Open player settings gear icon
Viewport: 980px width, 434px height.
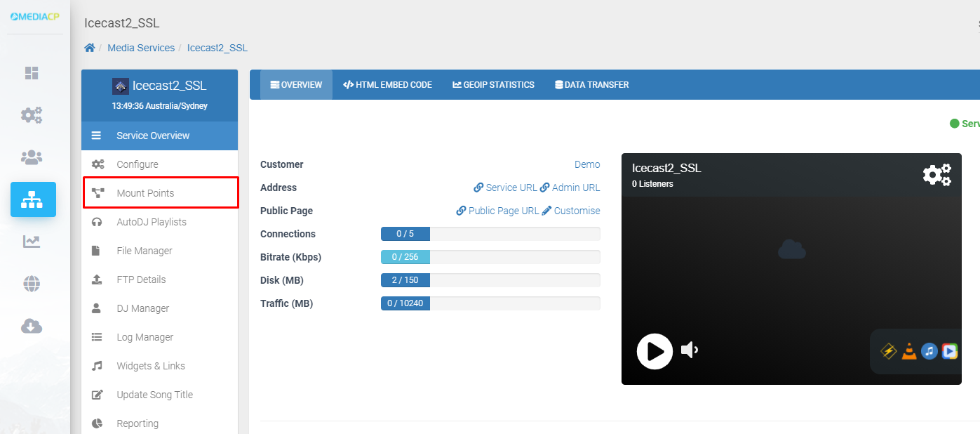tap(937, 174)
